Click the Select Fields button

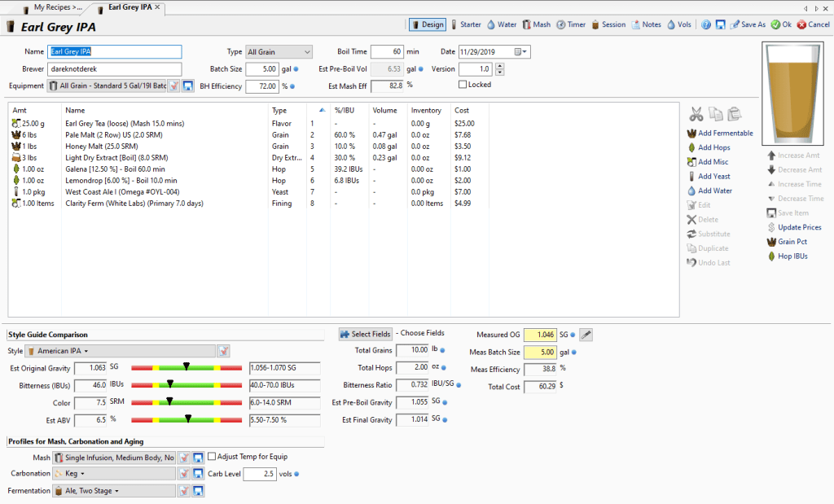coord(366,334)
